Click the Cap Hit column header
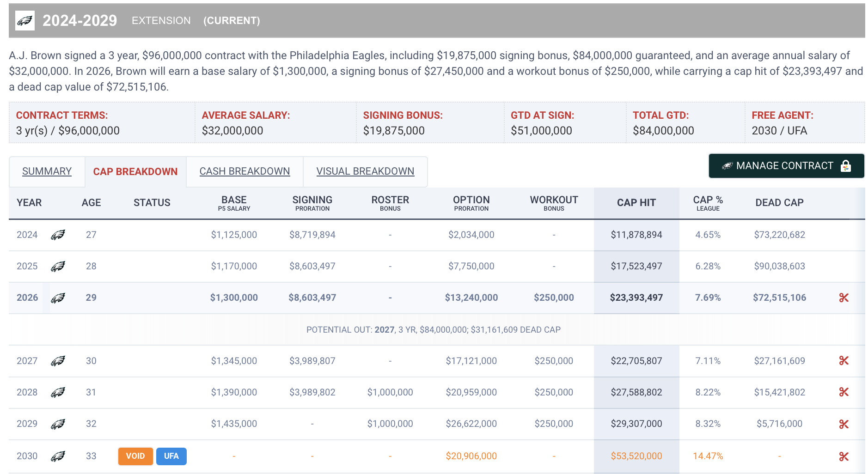 pos(636,203)
